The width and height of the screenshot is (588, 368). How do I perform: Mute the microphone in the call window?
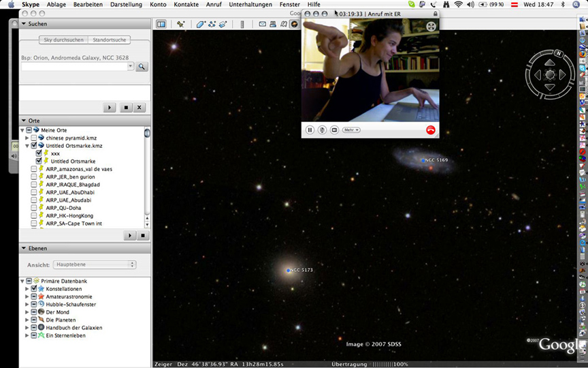pos(322,129)
